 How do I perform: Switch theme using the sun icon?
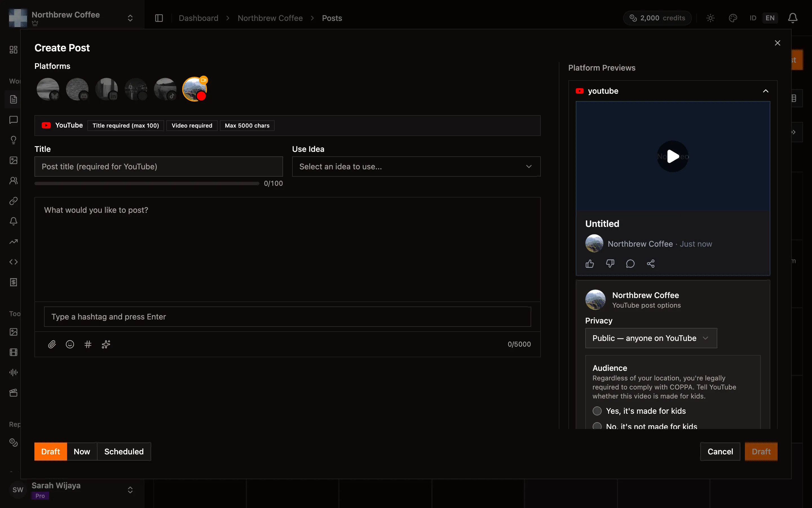[710, 18]
